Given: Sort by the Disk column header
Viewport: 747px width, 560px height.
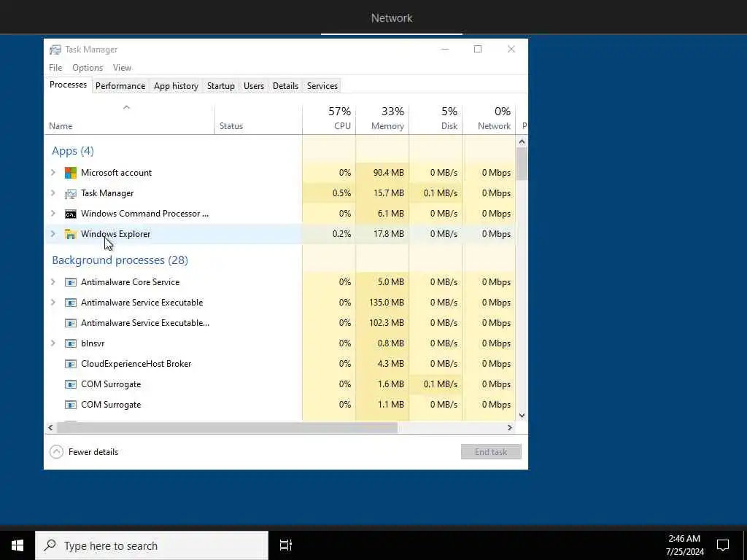Looking at the screenshot, I should (x=436, y=119).
